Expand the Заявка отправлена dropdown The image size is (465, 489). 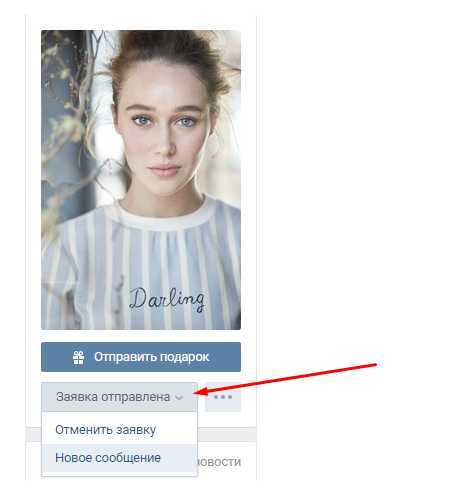coord(119,397)
